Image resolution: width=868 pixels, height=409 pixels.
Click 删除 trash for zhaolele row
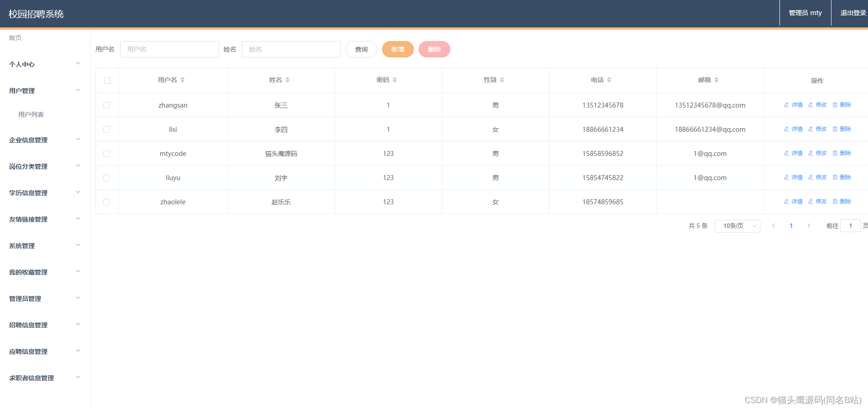tap(842, 202)
